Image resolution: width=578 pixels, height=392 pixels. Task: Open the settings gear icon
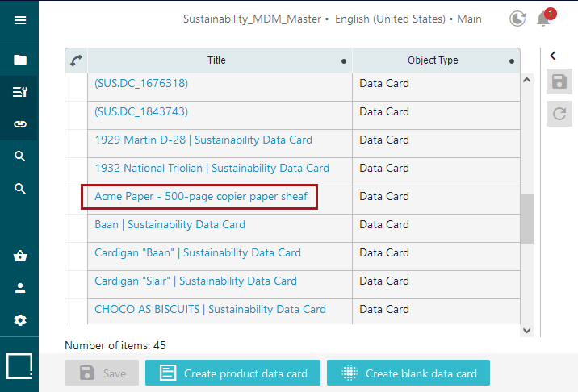point(20,320)
